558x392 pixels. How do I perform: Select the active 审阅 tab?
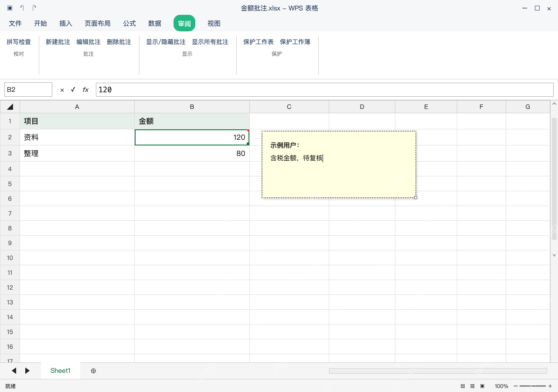(x=184, y=24)
